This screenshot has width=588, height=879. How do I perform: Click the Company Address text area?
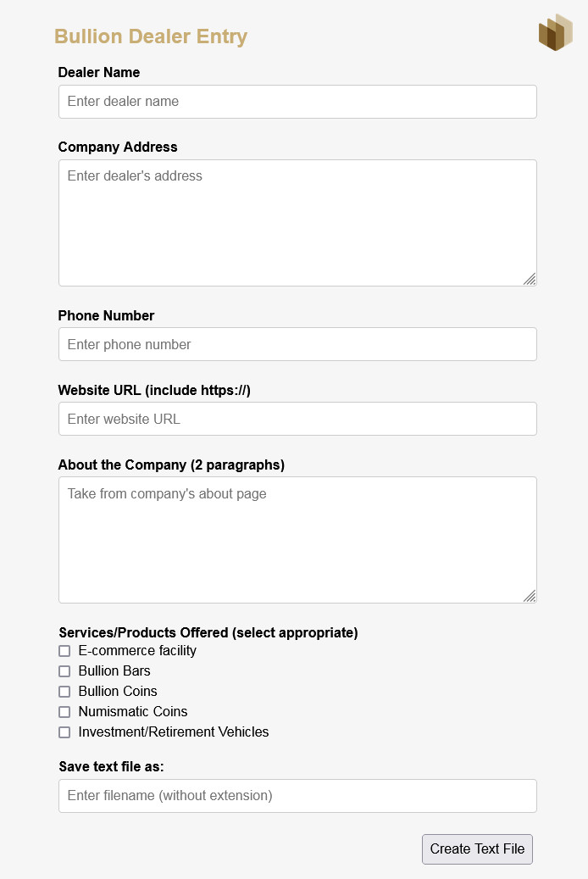click(297, 222)
